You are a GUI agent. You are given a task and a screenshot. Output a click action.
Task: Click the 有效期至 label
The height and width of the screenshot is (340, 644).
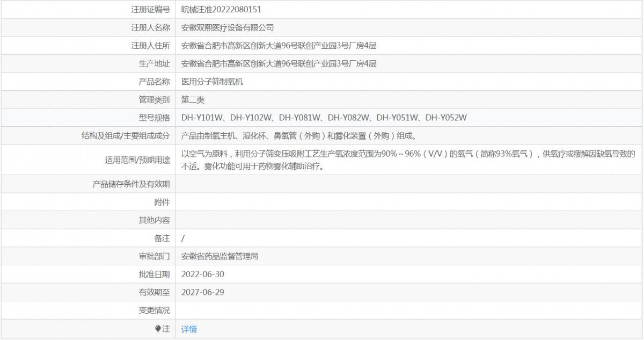(x=154, y=293)
